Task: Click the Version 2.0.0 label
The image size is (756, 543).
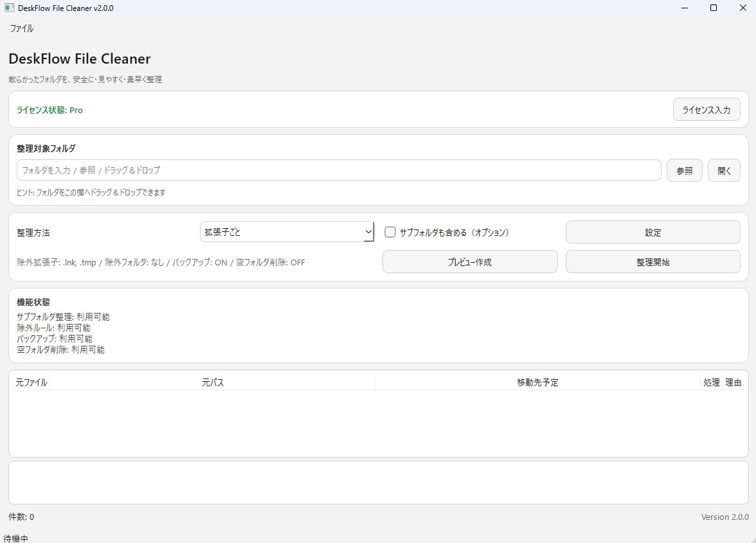Action: coord(724,517)
